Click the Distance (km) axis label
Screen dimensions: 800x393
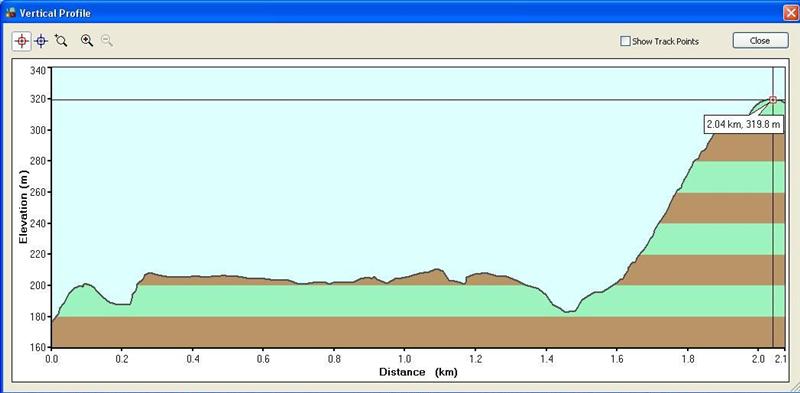click(x=418, y=372)
